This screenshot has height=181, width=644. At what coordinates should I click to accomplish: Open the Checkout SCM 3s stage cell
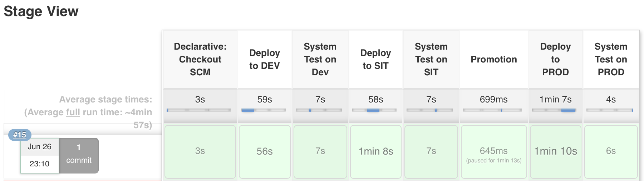[200, 151]
